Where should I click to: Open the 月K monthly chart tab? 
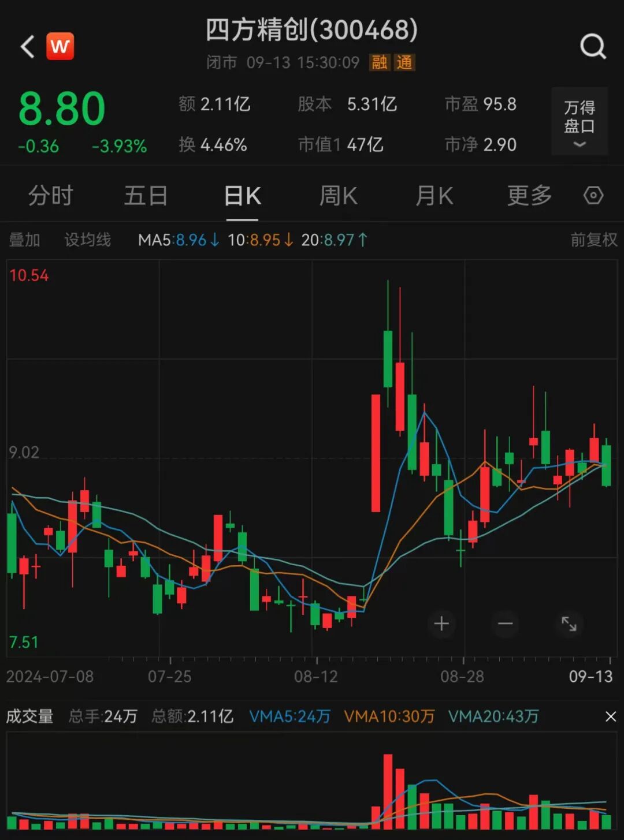click(433, 196)
